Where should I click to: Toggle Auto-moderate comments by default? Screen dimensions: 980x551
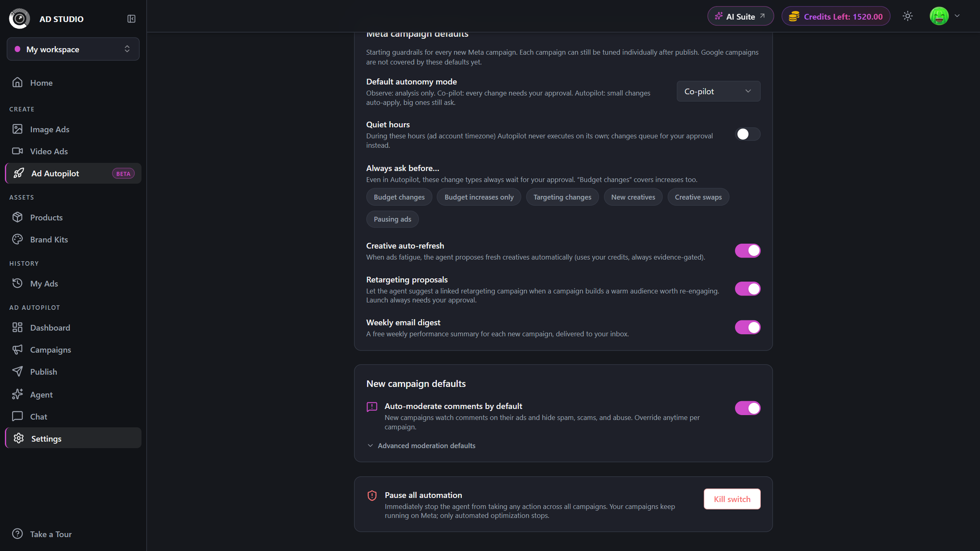click(x=747, y=408)
